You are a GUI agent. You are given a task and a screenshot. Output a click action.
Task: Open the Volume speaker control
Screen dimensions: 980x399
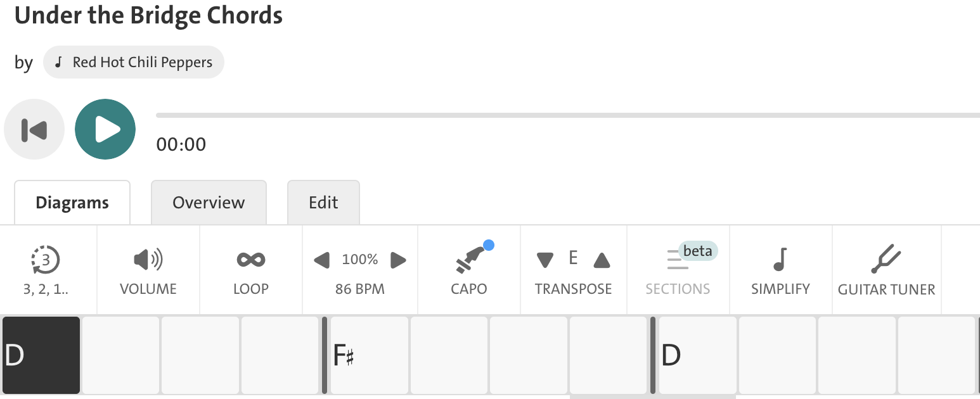point(148,259)
